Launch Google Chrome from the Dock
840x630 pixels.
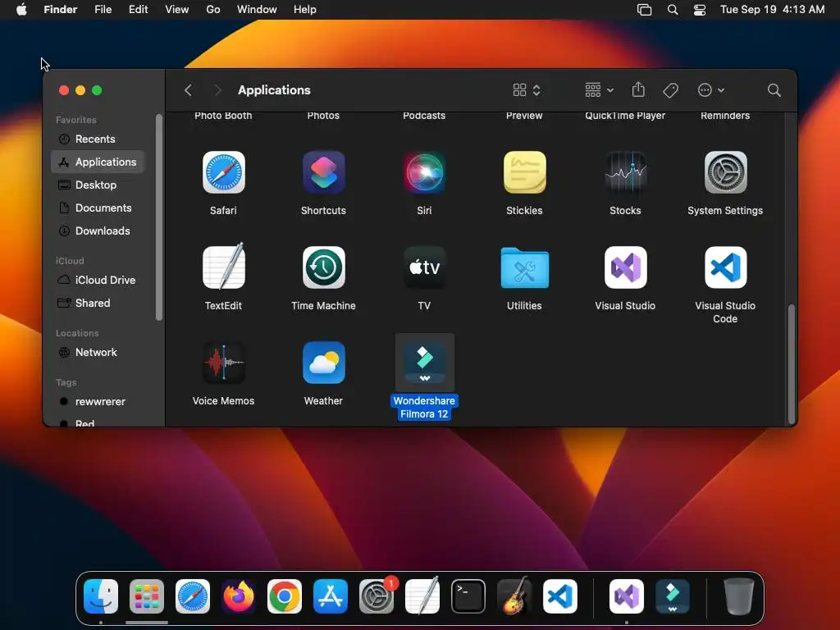(x=285, y=596)
